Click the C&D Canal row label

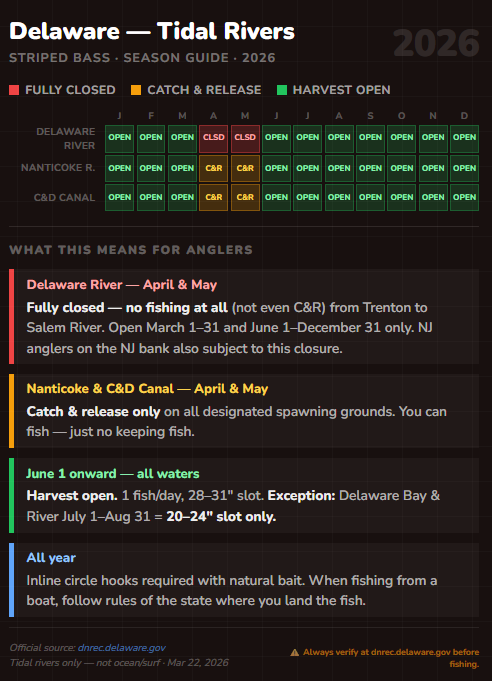64,198
